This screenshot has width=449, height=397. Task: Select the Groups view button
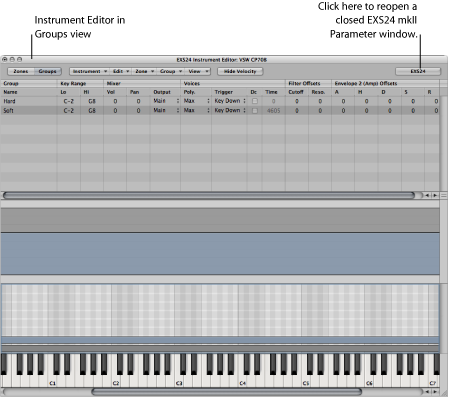[47, 71]
